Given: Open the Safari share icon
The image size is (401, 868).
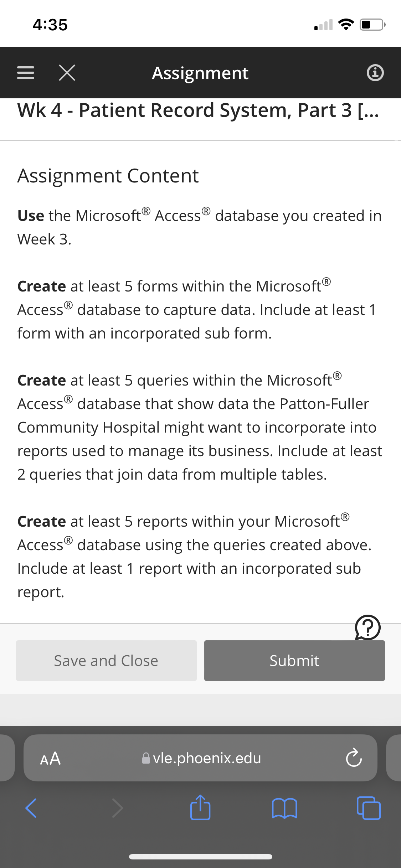Looking at the screenshot, I should [200, 807].
